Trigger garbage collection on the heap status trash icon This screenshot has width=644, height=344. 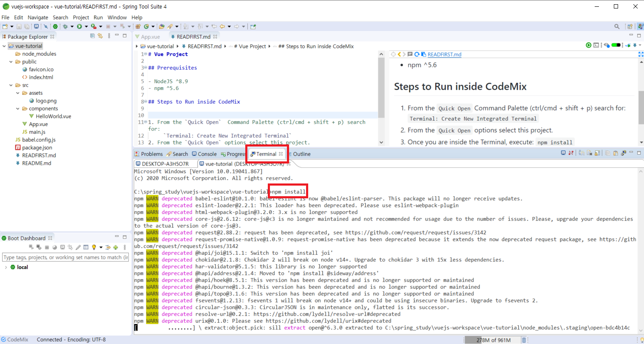(524, 340)
